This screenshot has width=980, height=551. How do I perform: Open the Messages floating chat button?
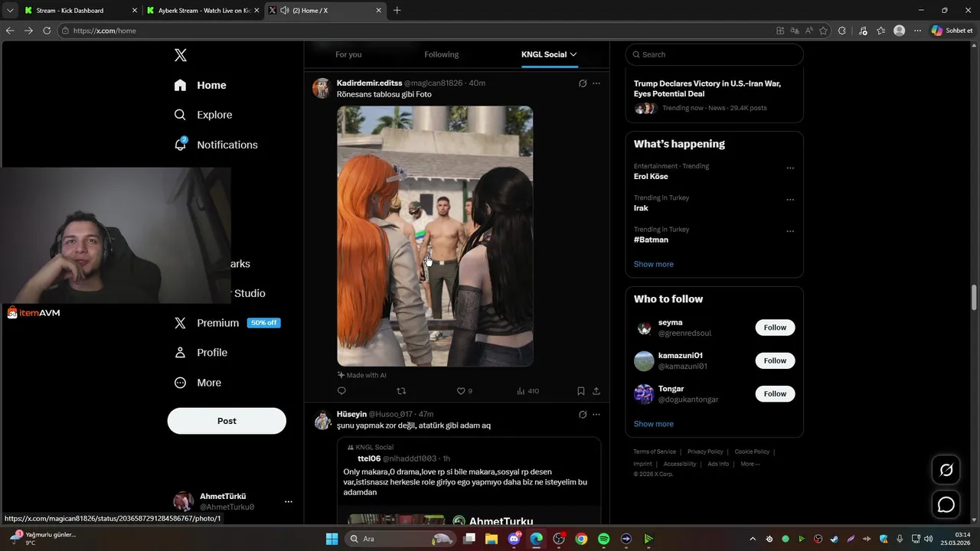946,505
